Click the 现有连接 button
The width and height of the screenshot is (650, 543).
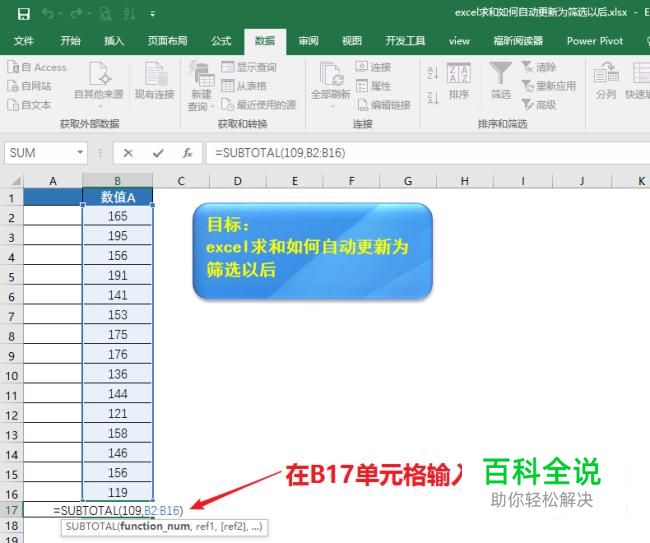click(x=155, y=81)
